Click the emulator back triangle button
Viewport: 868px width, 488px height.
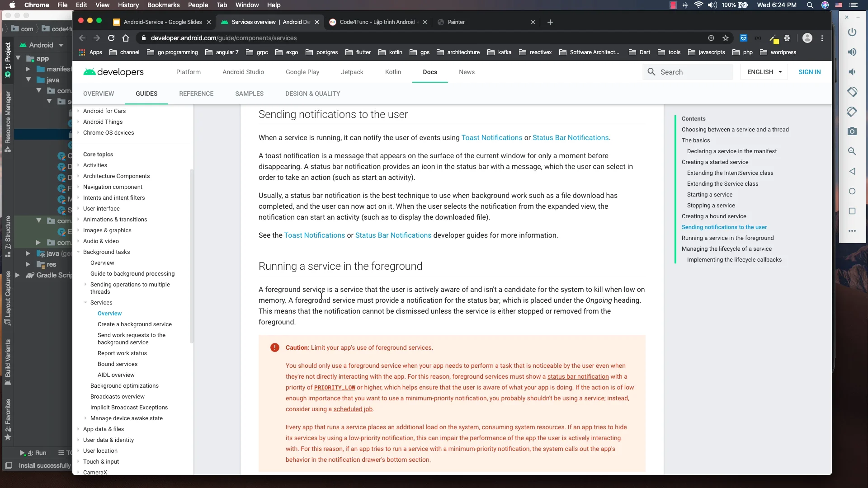pos(852,171)
